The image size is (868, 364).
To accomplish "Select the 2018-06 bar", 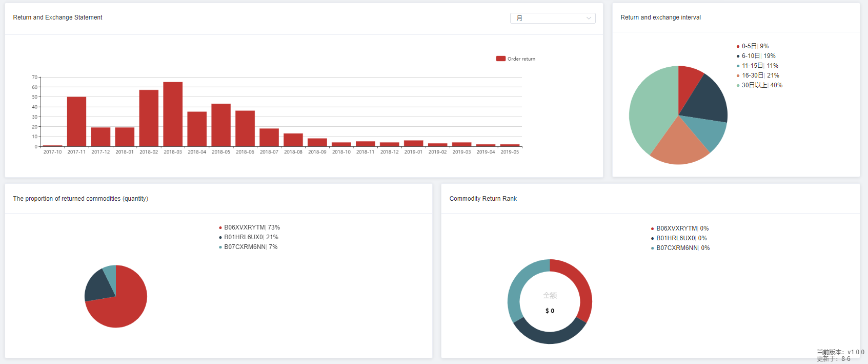I will click(x=245, y=128).
